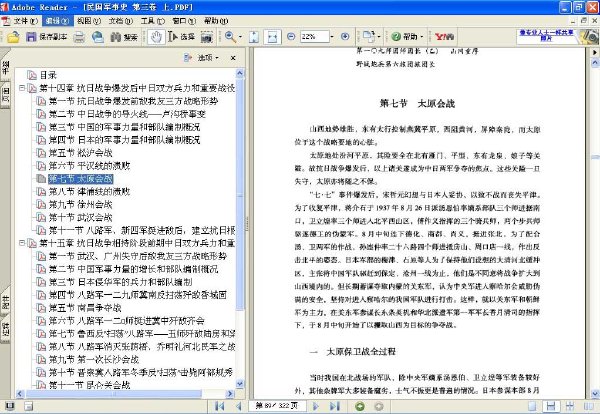The image size is (600, 414).
Task: Open the zoom tool dropdown arrow
Action: pyautogui.click(x=240, y=37)
